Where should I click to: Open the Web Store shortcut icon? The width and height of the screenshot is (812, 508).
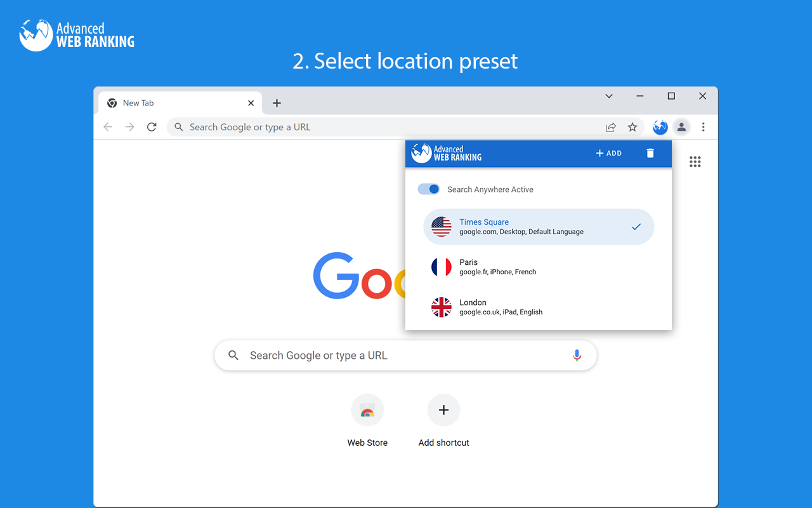tap(367, 410)
